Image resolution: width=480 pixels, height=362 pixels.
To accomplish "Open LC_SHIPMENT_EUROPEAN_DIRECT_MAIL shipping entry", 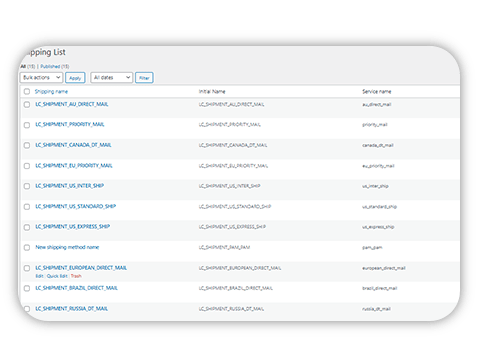I will coord(81,268).
